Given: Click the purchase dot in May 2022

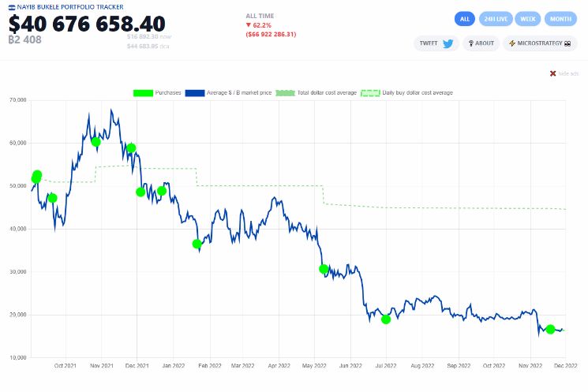Looking at the screenshot, I should tap(324, 269).
